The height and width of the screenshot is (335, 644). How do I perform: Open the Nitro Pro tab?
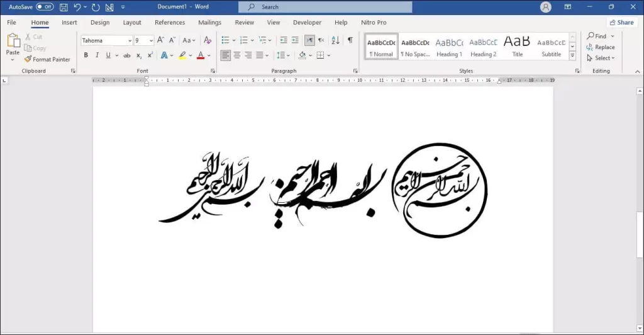pyautogui.click(x=374, y=23)
